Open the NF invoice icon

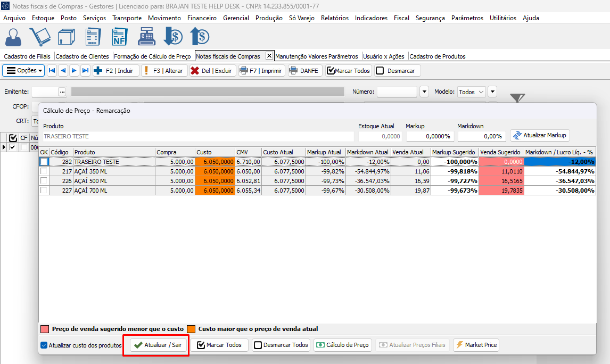[x=120, y=37]
